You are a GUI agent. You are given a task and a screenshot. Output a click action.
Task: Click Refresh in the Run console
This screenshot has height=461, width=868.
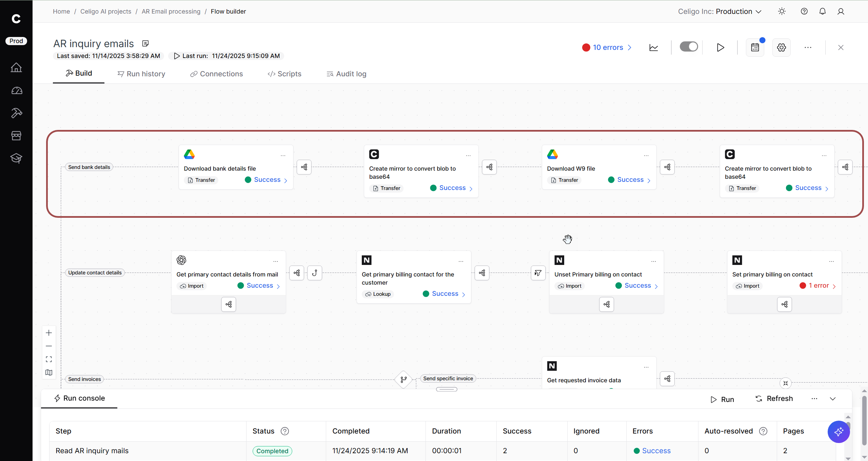tap(774, 399)
